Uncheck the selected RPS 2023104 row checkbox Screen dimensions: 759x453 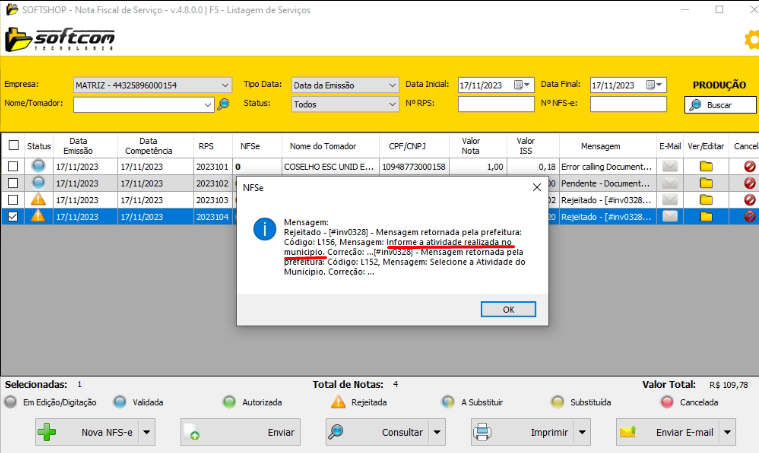pos(13,216)
